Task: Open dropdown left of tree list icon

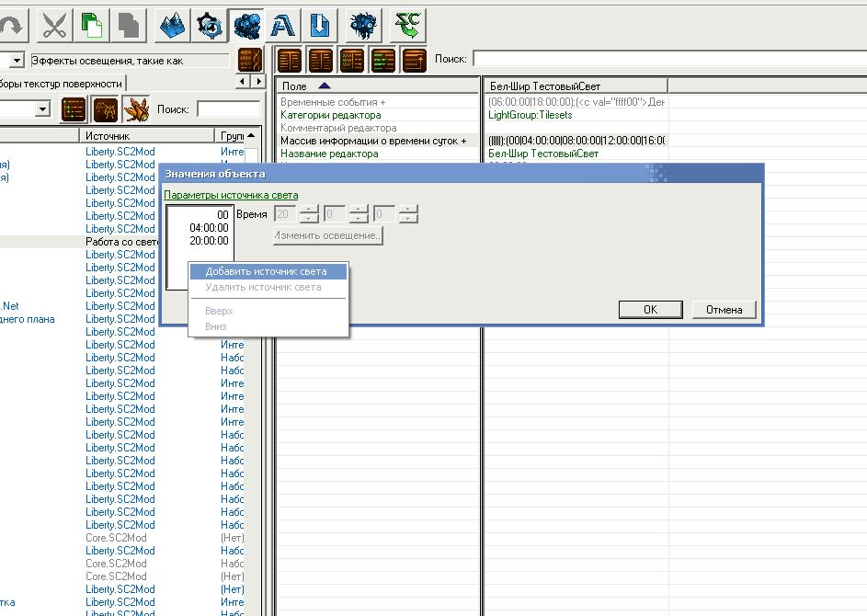Action: point(42,108)
